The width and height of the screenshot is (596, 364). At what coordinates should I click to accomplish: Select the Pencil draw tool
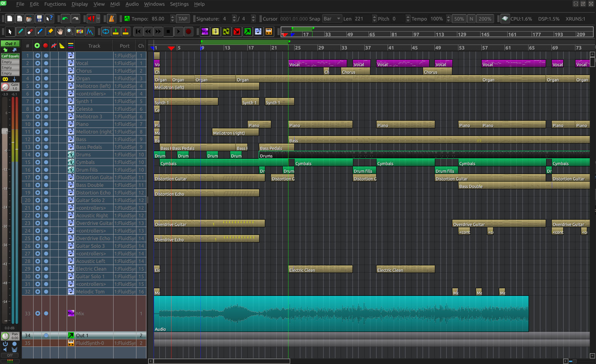click(x=20, y=32)
